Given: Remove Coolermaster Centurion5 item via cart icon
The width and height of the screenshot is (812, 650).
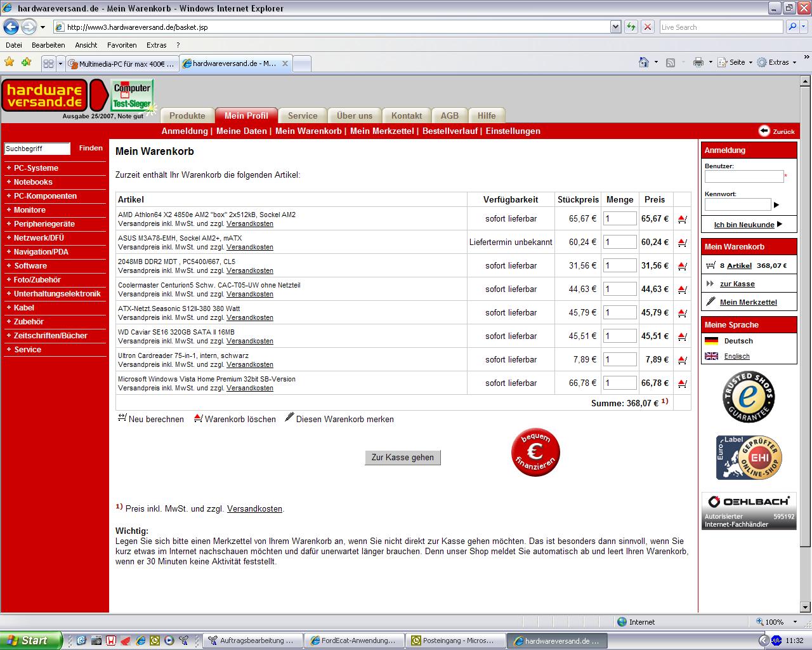Looking at the screenshot, I should (682, 289).
